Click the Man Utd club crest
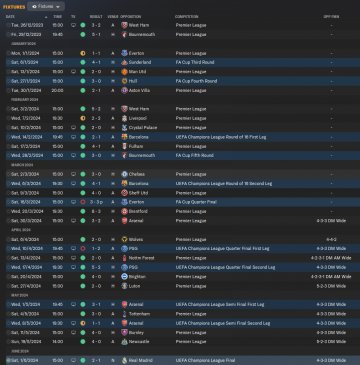This screenshot has height=365, width=360. (x=124, y=72)
